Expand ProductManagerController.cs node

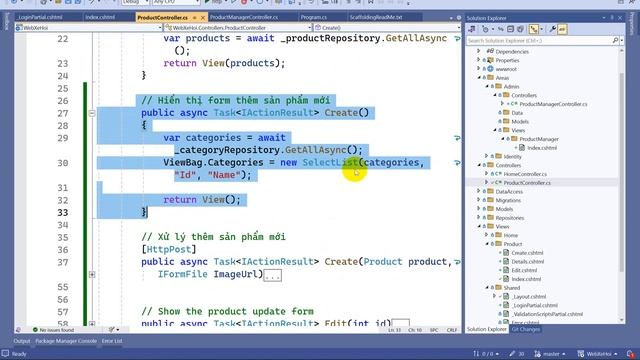[502, 104]
